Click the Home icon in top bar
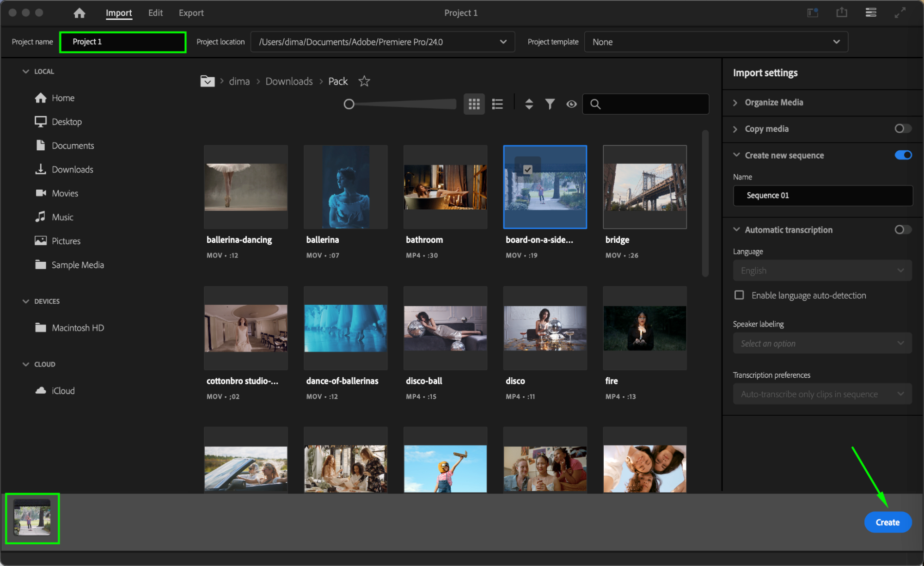Screen dimensions: 924x566 pos(80,13)
